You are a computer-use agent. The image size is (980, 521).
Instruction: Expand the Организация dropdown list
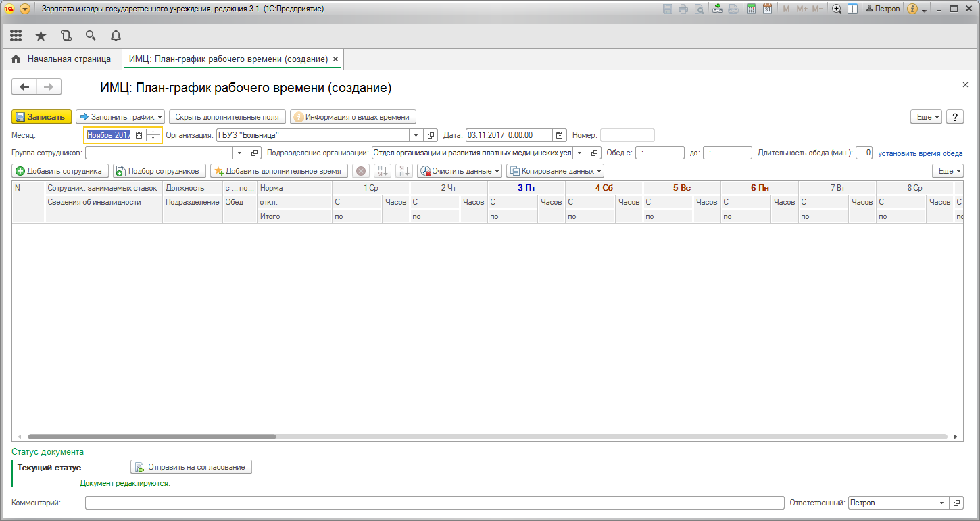(416, 135)
